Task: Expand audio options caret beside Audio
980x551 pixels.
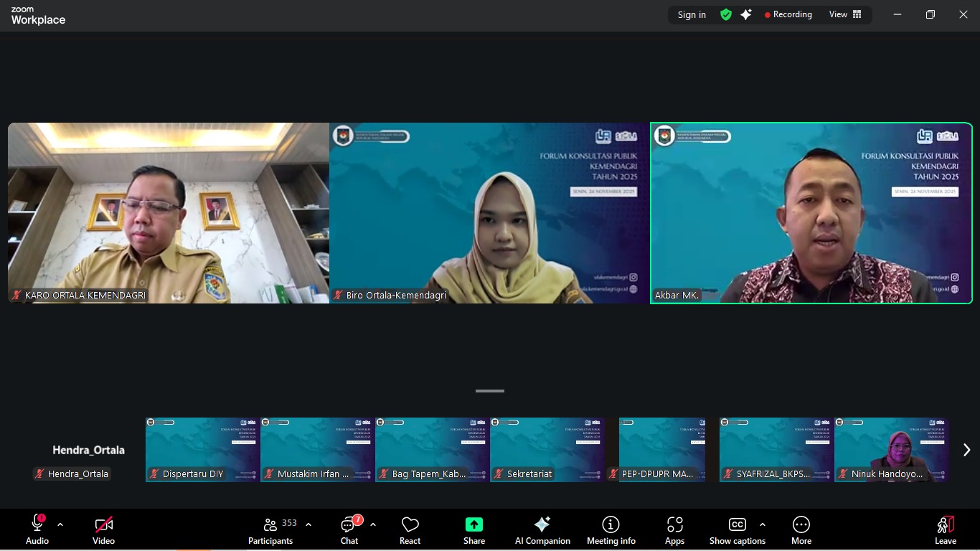Action: click(x=60, y=524)
